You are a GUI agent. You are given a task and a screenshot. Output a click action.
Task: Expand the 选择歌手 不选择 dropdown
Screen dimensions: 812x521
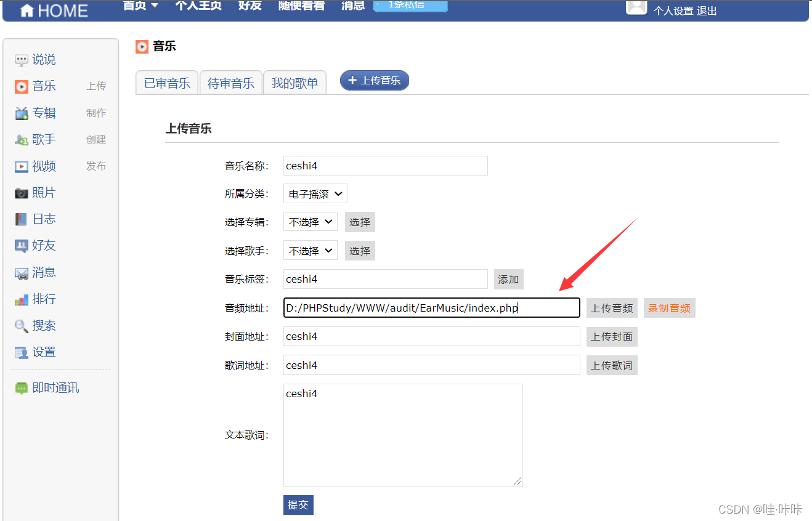pyautogui.click(x=310, y=251)
